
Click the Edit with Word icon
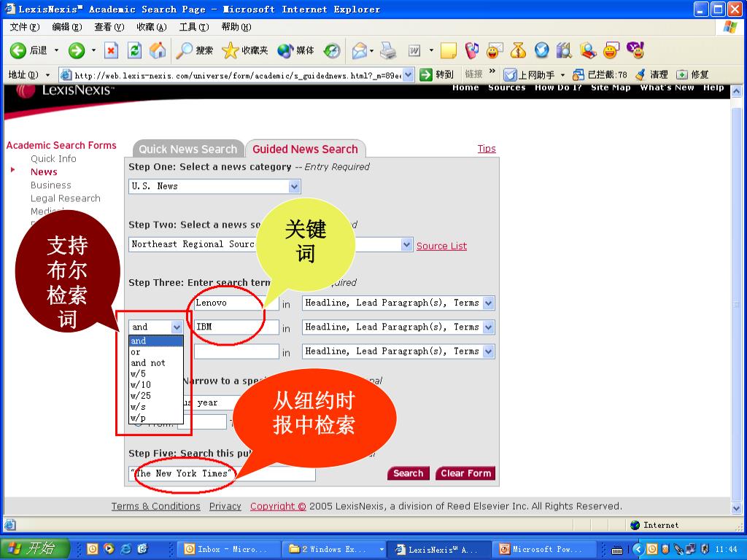414,50
